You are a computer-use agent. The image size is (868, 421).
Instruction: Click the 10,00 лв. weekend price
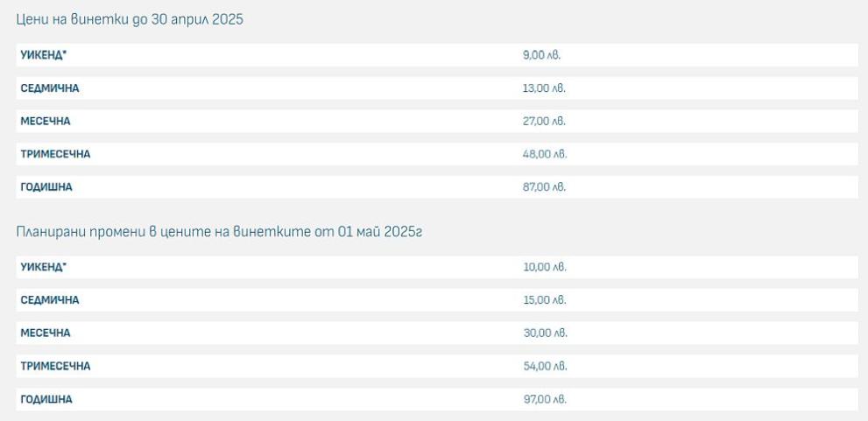click(x=545, y=267)
